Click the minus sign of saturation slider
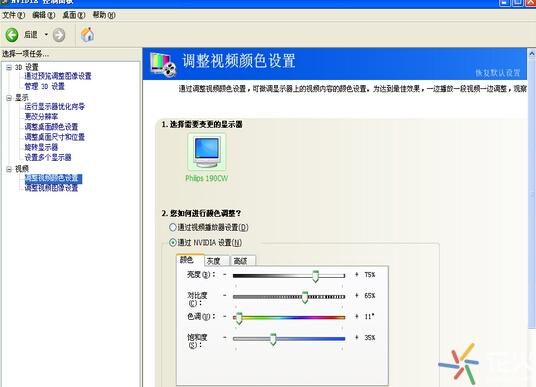 (x=225, y=337)
